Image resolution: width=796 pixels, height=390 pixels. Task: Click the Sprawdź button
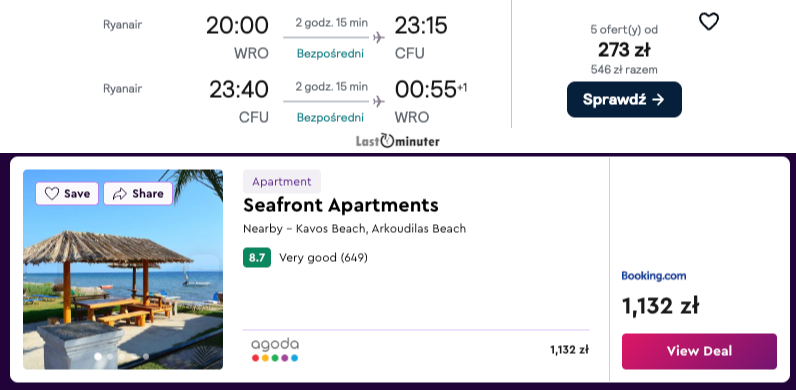624,100
